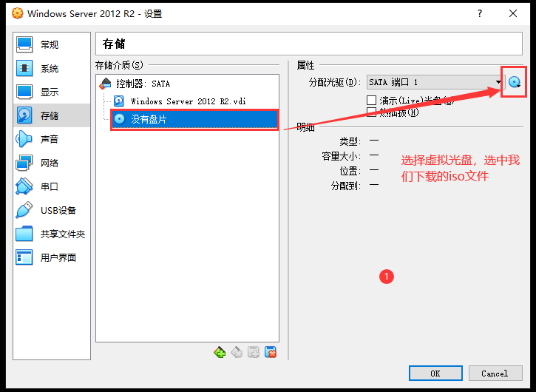Open the 共享文件夹 settings category
The width and height of the screenshot is (536, 392).
pos(52,234)
